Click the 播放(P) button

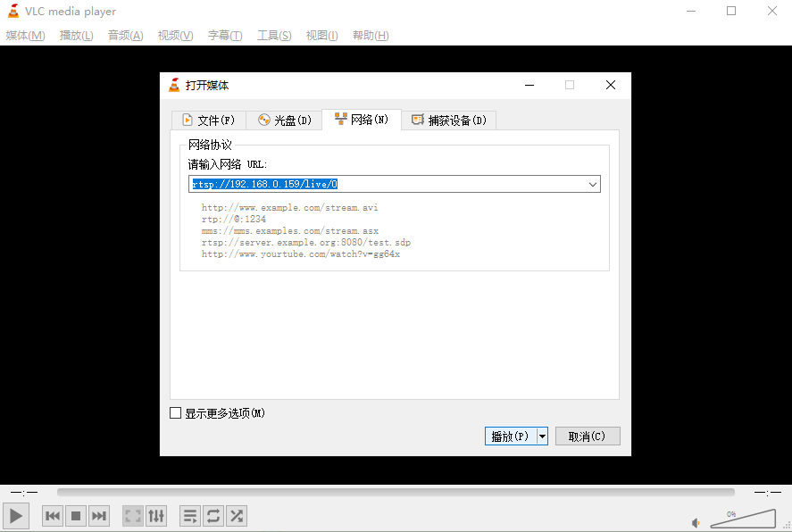coord(510,436)
